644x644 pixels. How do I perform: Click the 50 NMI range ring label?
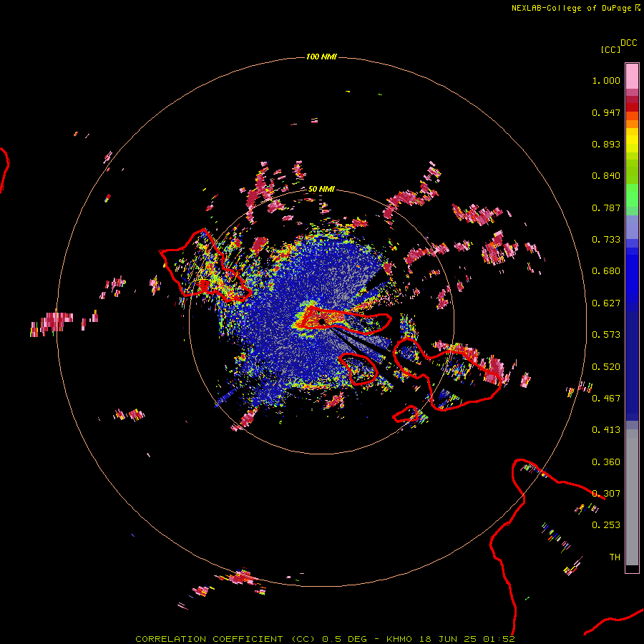[321, 189]
